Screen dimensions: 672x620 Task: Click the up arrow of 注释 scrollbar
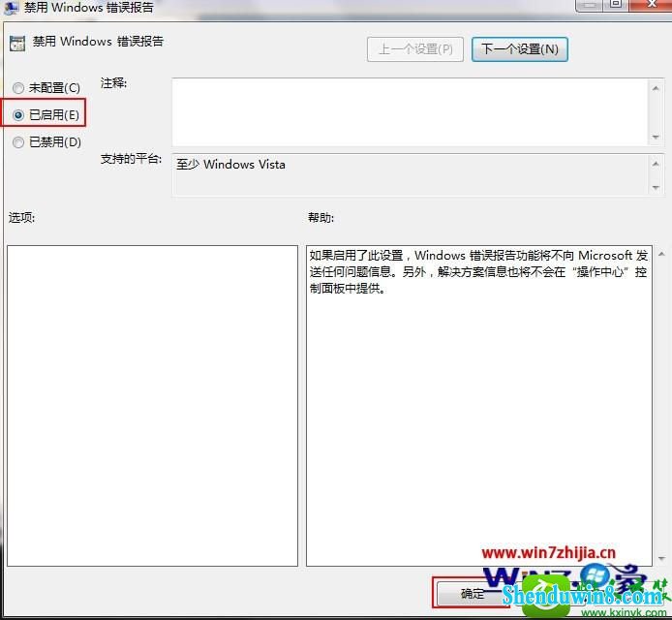tap(656, 88)
